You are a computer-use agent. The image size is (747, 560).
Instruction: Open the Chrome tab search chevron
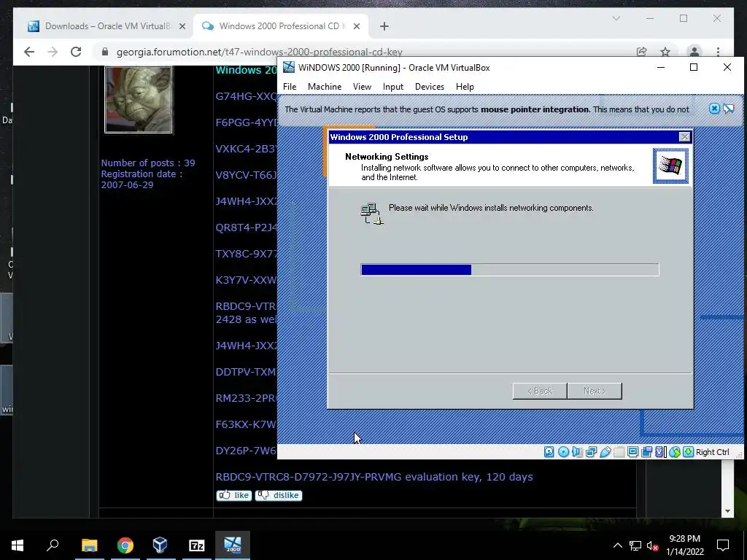pos(616,18)
